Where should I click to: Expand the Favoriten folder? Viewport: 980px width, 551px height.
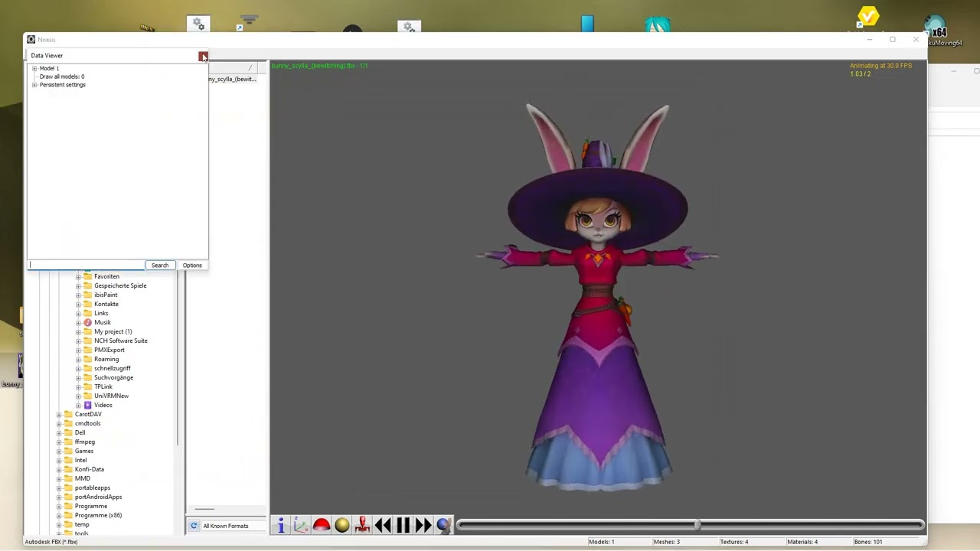[78, 276]
